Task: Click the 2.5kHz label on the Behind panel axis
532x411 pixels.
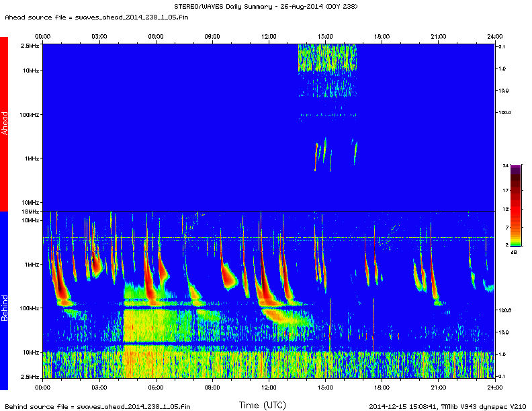Action: click(30, 377)
